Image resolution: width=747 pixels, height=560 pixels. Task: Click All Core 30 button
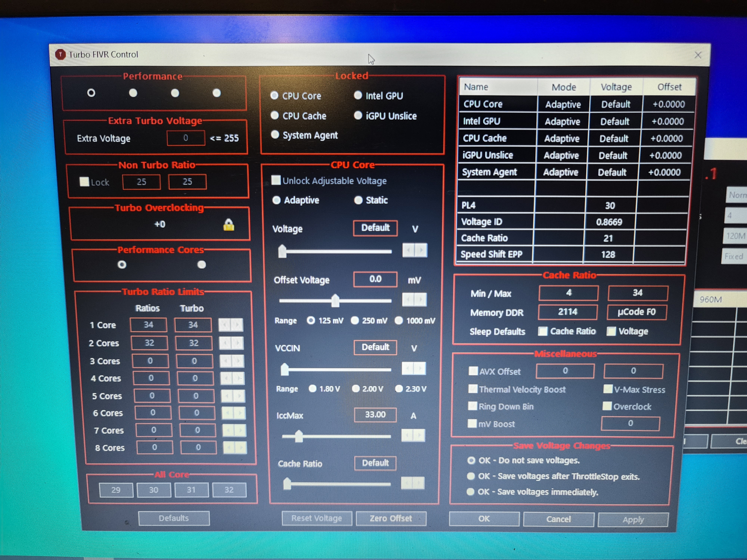pyautogui.click(x=154, y=490)
